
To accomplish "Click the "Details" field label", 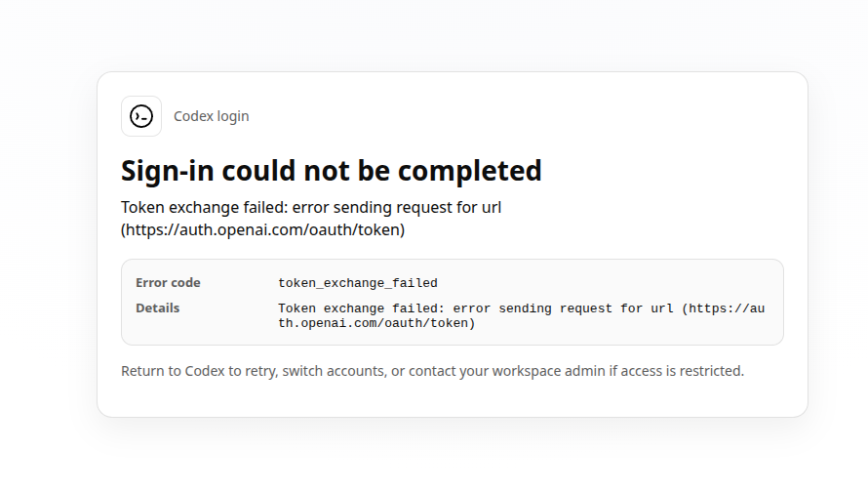I will click(x=157, y=308).
